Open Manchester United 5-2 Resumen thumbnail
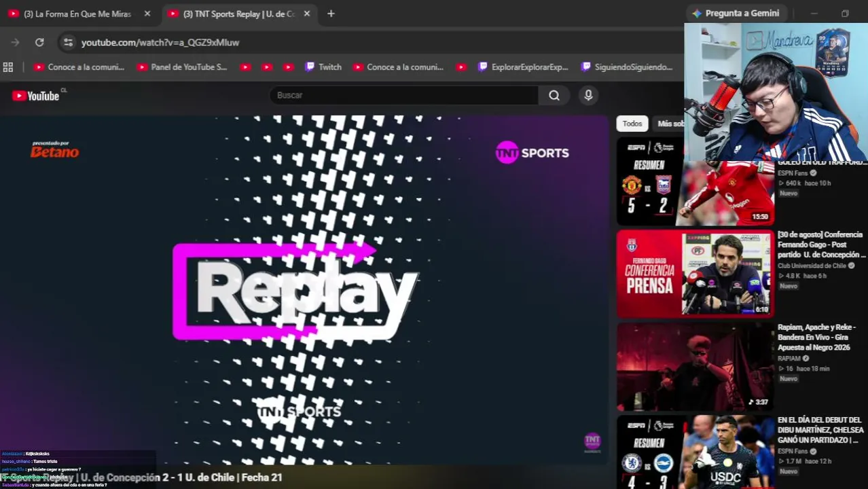868x489 pixels. (x=695, y=182)
